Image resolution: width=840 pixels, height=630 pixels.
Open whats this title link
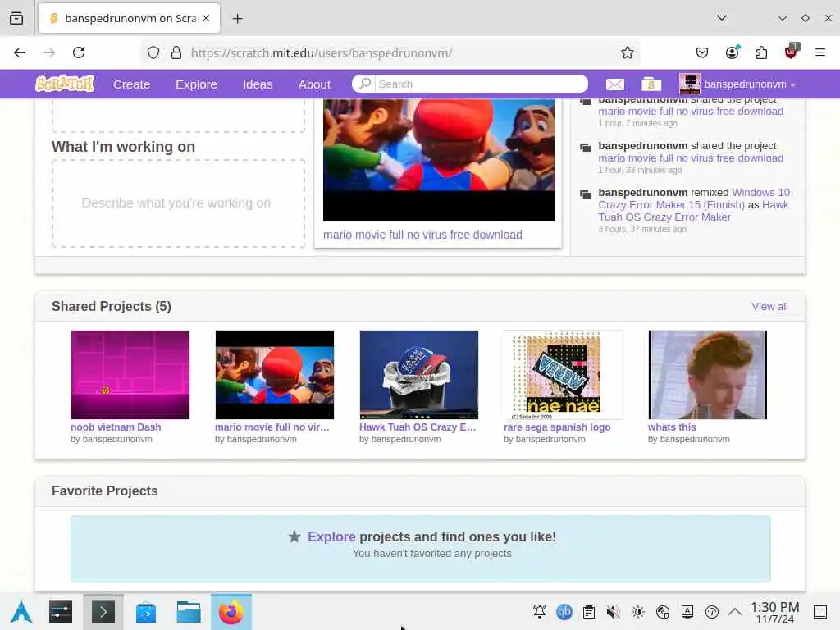672,427
